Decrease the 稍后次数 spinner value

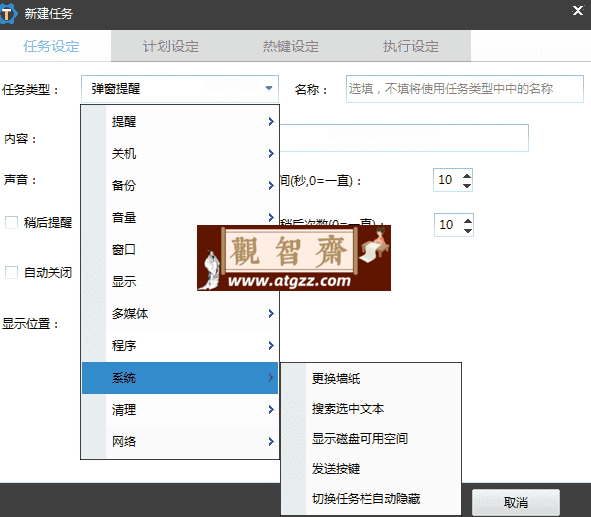pyautogui.click(x=468, y=231)
